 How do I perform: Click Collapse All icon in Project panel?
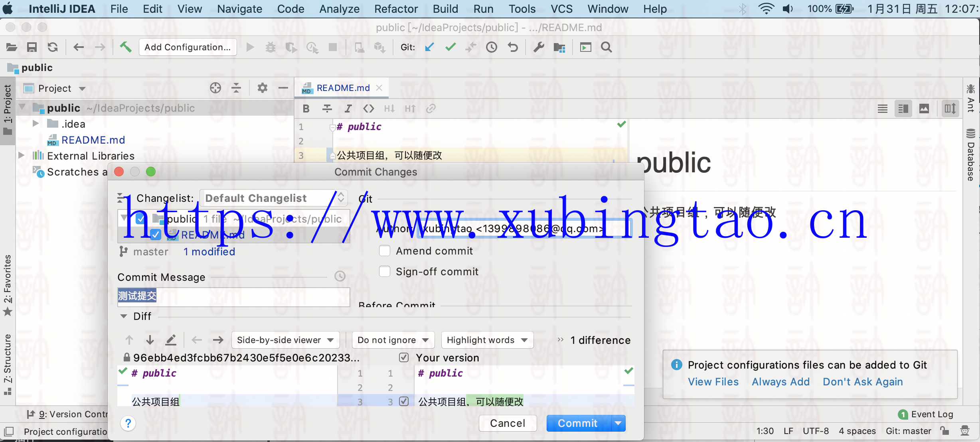(x=236, y=88)
